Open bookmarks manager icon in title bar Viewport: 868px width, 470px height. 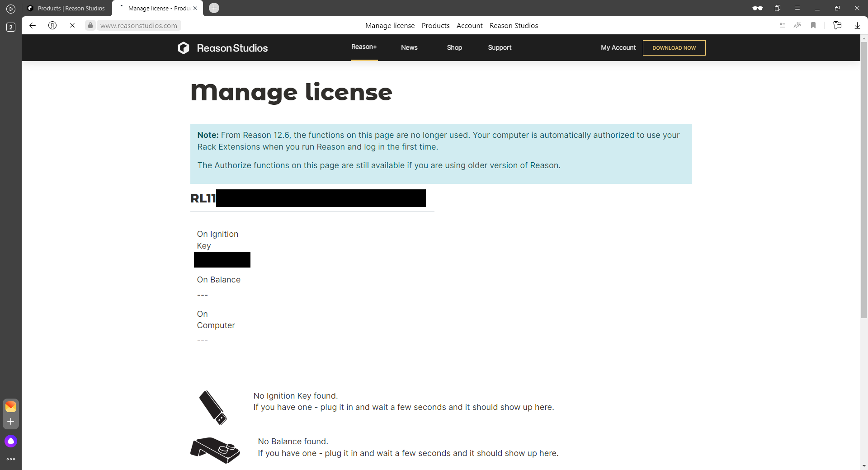778,8
